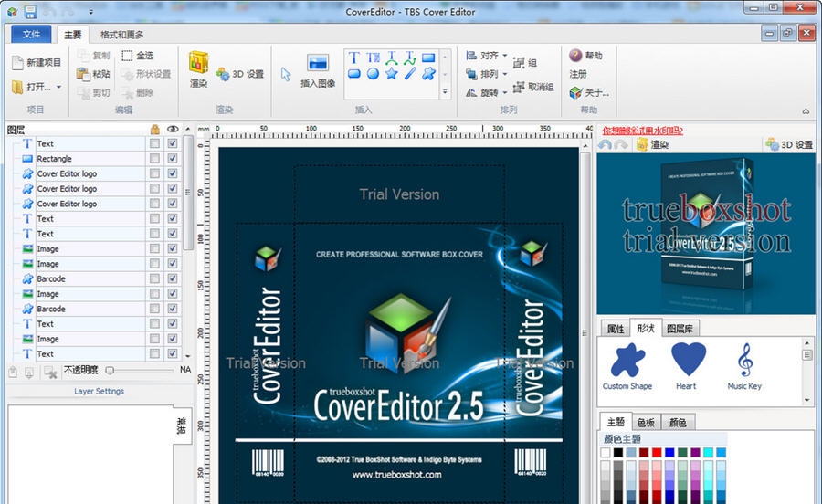
Task: Lock the first Image layer
Action: pyautogui.click(x=154, y=248)
